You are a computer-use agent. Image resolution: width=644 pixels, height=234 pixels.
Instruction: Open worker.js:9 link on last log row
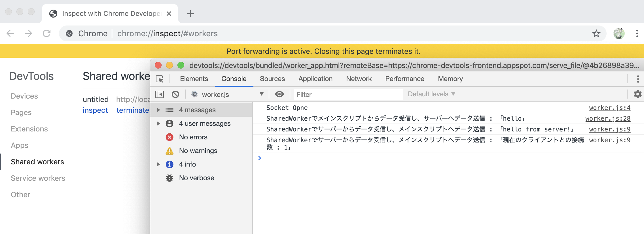pos(610,140)
